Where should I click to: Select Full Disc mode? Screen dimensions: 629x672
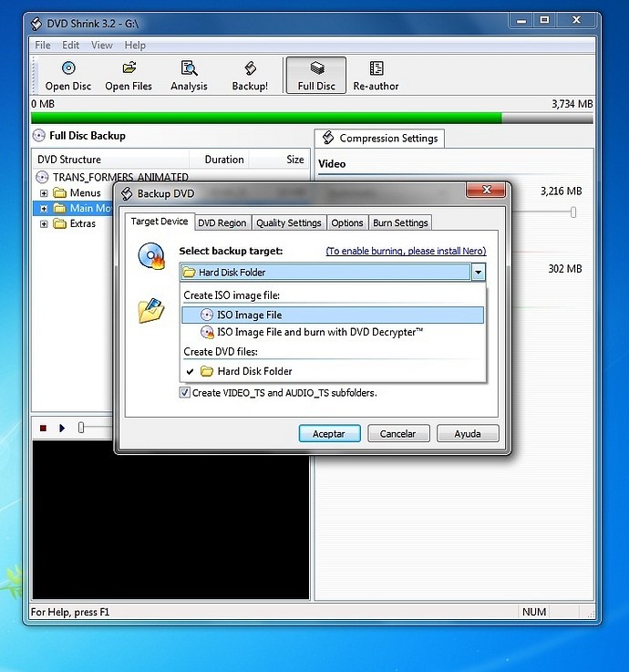click(316, 76)
